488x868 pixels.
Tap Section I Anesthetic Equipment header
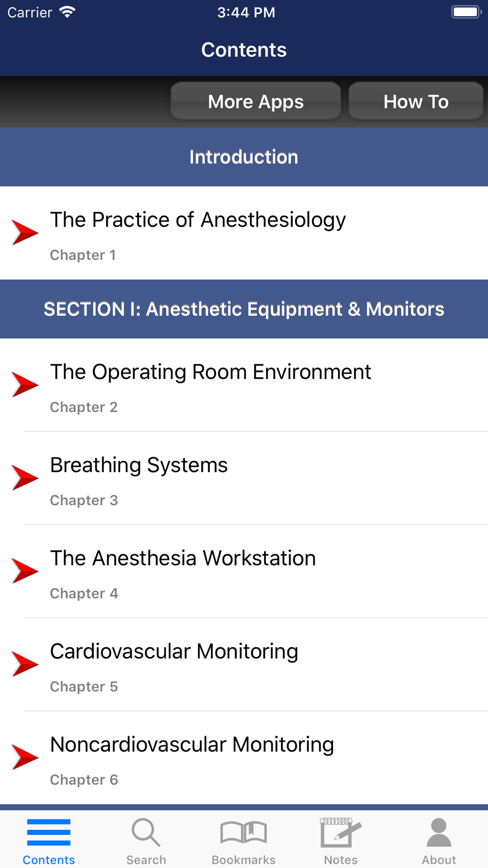(x=244, y=309)
